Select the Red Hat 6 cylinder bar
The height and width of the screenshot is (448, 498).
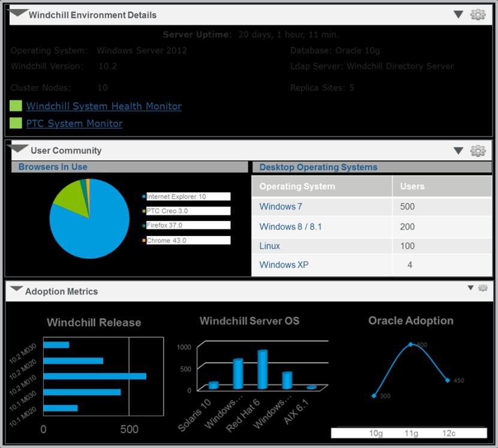[262, 370]
